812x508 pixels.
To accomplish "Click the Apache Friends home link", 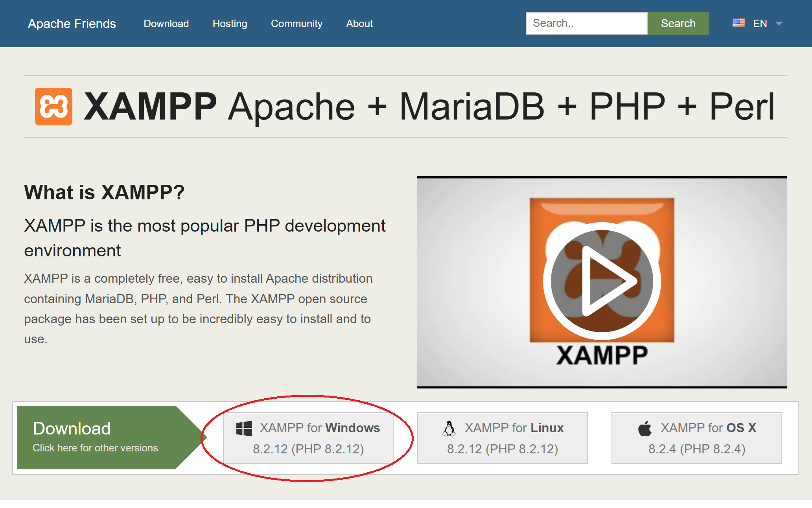I will pyautogui.click(x=72, y=23).
